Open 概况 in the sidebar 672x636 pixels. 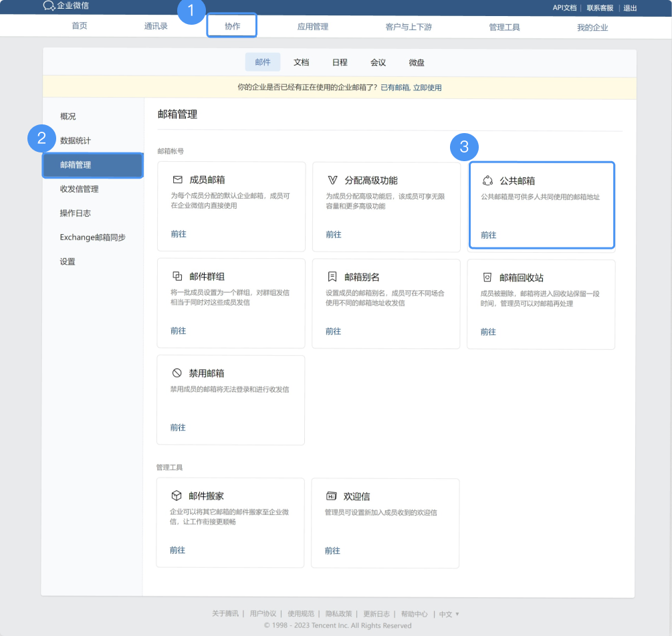coord(68,116)
